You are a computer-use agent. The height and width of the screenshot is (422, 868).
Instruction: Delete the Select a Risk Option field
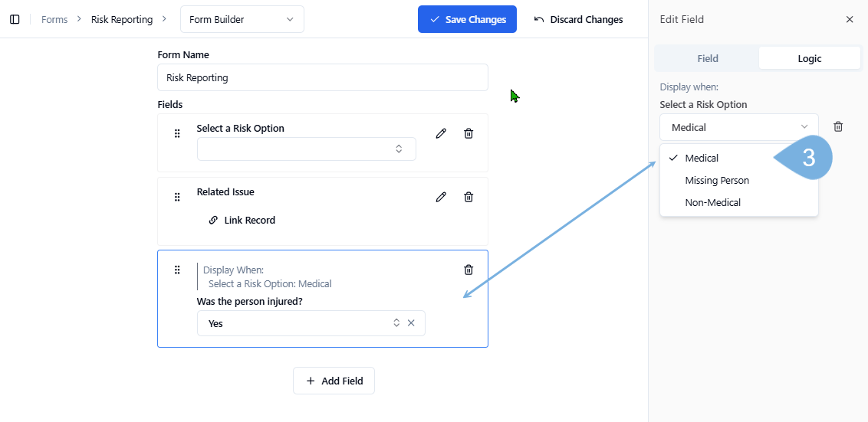point(469,133)
